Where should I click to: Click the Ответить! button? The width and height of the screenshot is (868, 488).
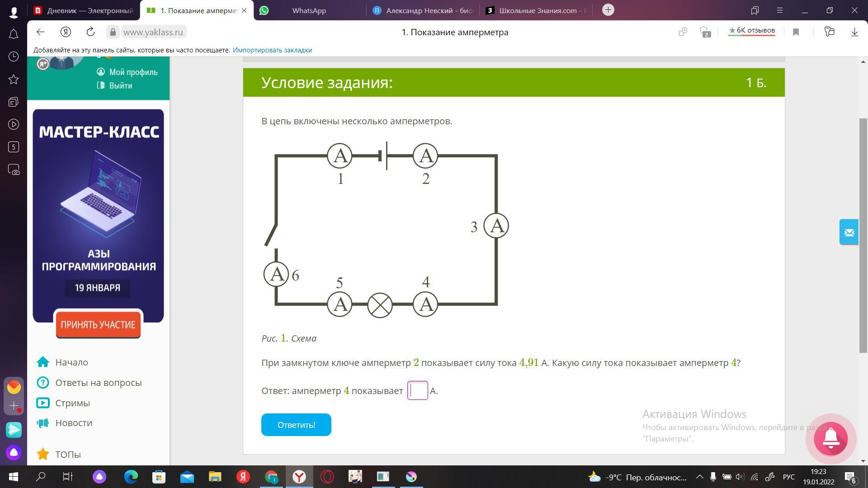click(x=296, y=425)
